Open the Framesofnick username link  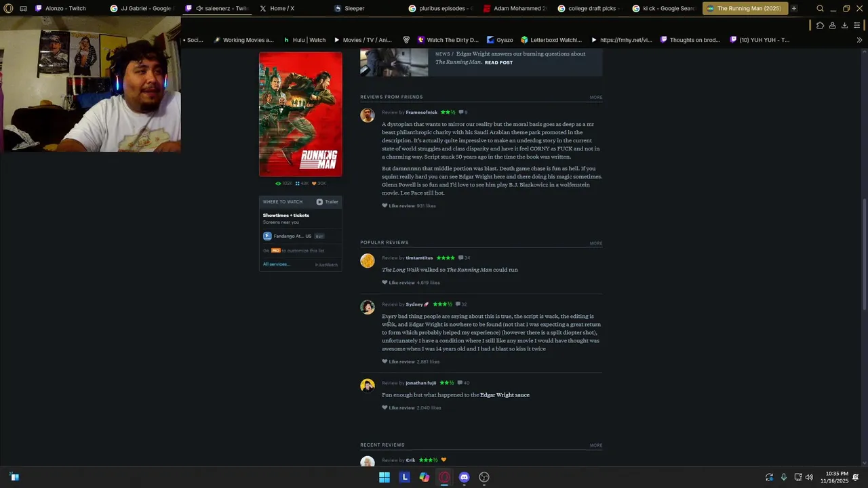pos(421,113)
